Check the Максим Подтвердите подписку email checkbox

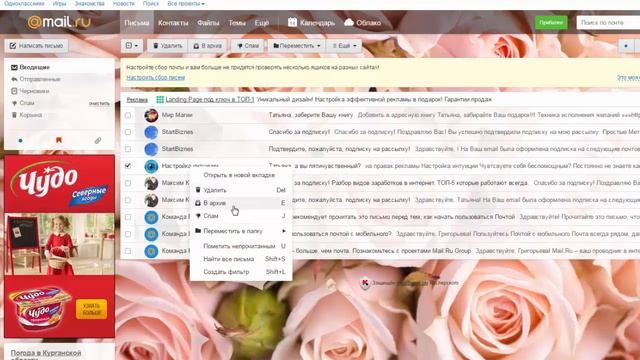[128, 200]
